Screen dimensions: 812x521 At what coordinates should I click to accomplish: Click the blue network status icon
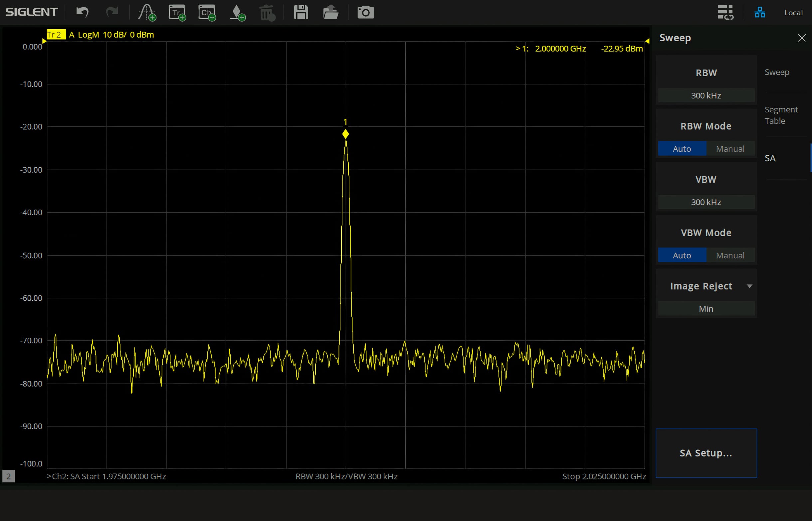click(760, 13)
